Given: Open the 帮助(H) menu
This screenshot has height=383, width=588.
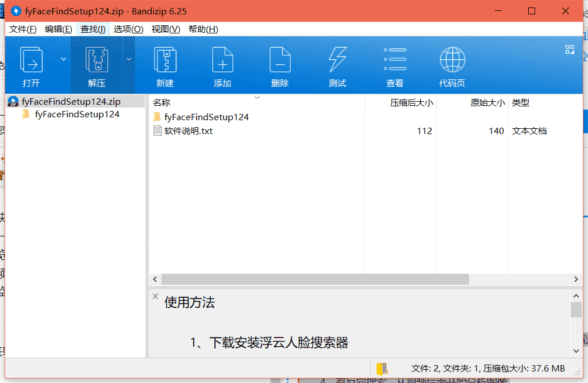Looking at the screenshot, I should (x=203, y=29).
